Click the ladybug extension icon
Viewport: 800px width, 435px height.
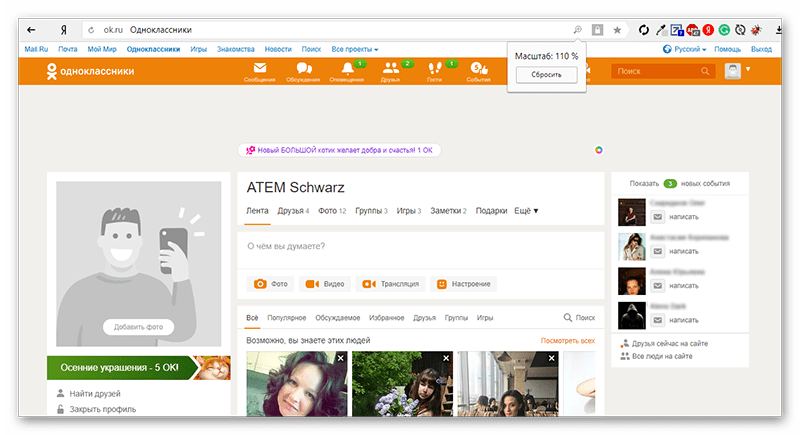coord(756,30)
